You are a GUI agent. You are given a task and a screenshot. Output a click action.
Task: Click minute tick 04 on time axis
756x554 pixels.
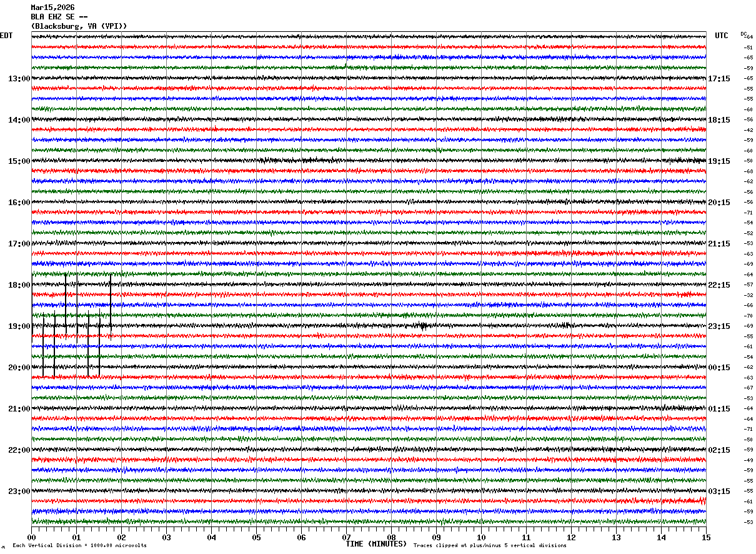[211, 537]
